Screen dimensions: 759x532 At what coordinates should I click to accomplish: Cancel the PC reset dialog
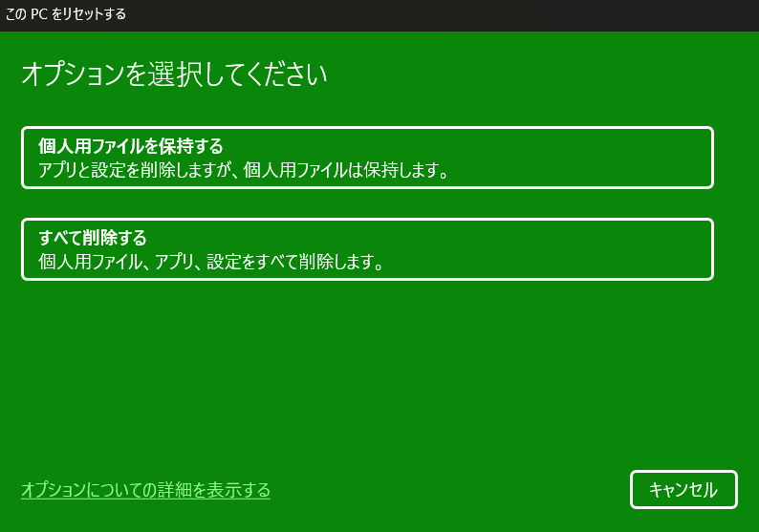click(x=683, y=489)
